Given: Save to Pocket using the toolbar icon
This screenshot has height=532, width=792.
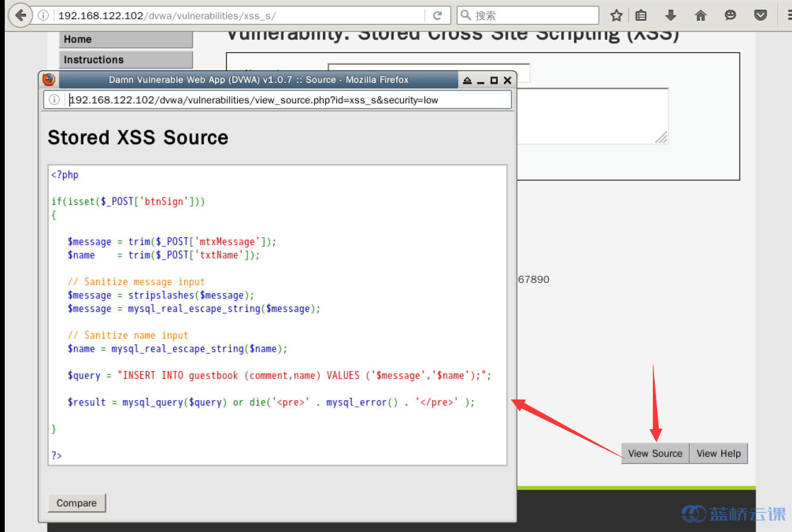Looking at the screenshot, I should [x=760, y=15].
